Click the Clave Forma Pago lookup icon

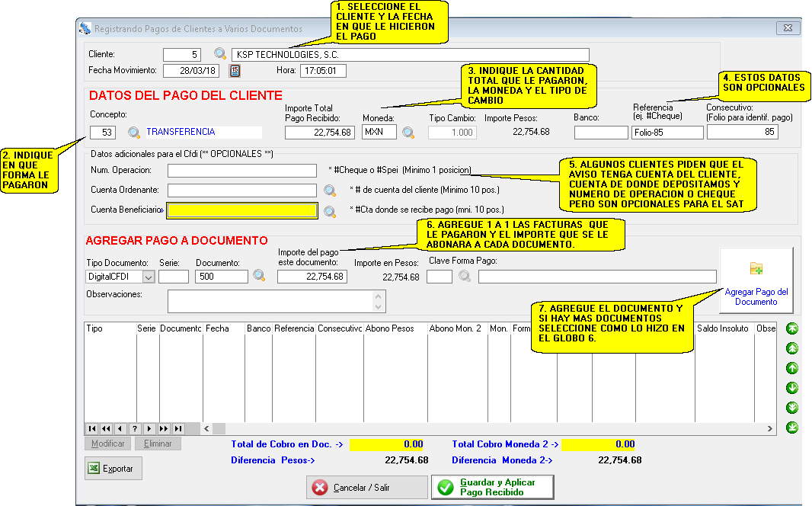click(464, 277)
